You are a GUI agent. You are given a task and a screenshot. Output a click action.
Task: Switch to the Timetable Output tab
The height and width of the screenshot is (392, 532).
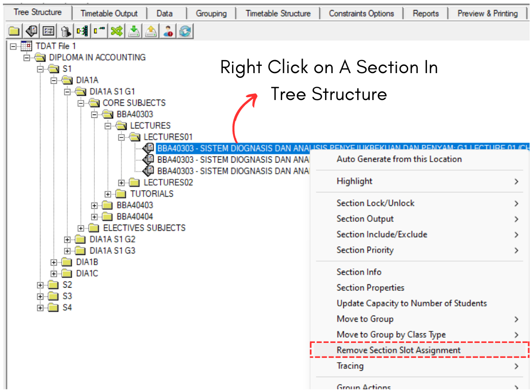(x=109, y=13)
